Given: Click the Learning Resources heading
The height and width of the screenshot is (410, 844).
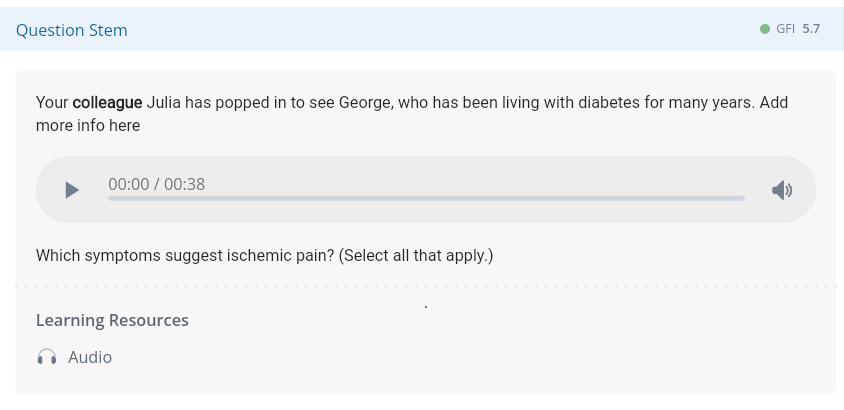Looking at the screenshot, I should click(x=112, y=320).
